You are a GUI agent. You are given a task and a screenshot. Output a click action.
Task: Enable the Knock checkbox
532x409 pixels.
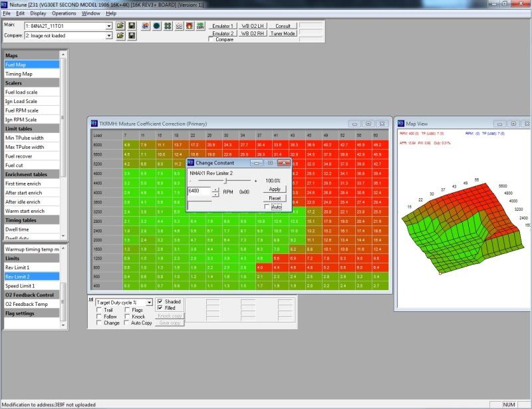(126, 317)
